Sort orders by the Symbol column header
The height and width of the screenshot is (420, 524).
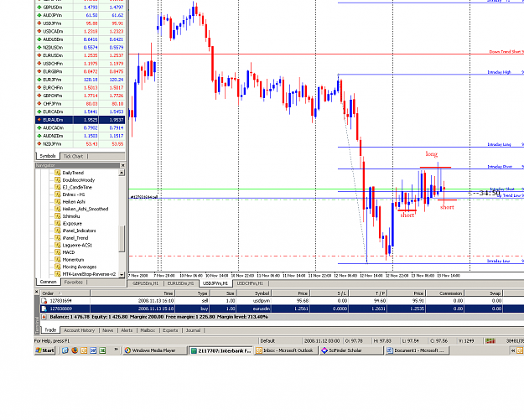click(254, 293)
